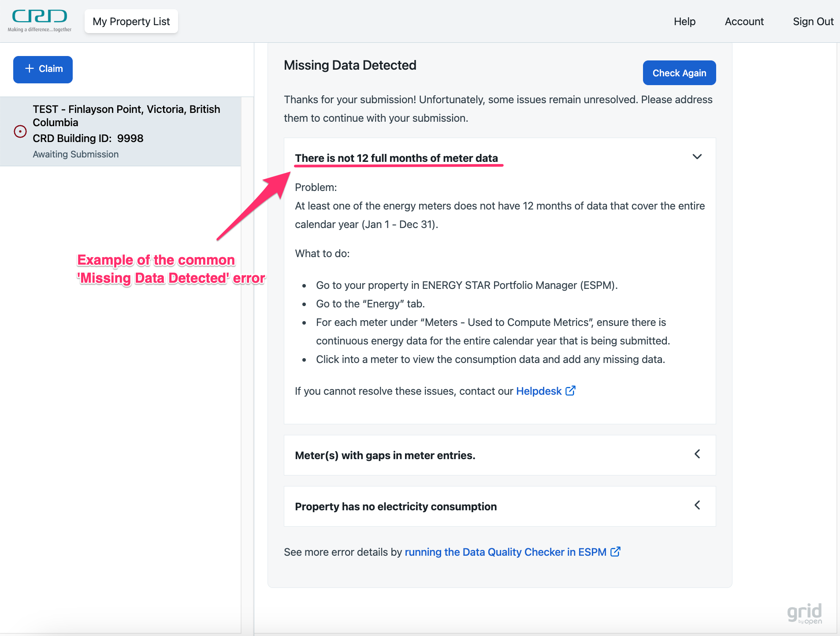Screen dimensions: 840x636
Task: Click the external link icon beside Helpdesk
Action: (x=570, y=391)
